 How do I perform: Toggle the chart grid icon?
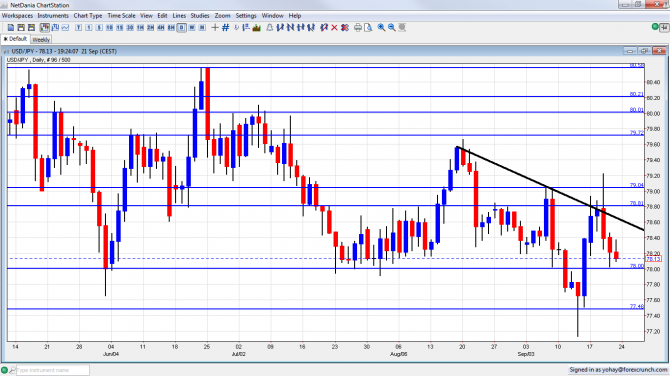(x=226, y=28)
